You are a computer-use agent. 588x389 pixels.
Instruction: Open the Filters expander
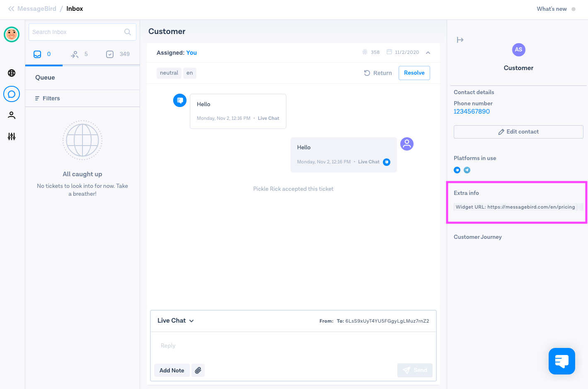(48, 98)
